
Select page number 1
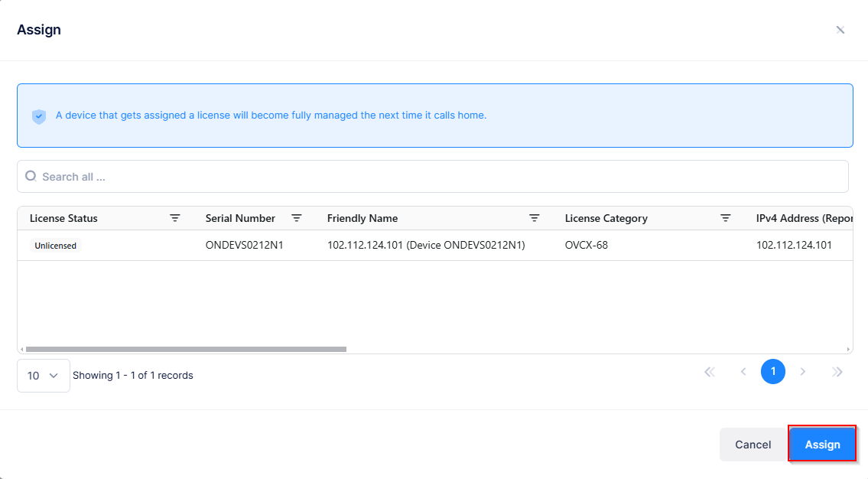[x=772, y=372]
